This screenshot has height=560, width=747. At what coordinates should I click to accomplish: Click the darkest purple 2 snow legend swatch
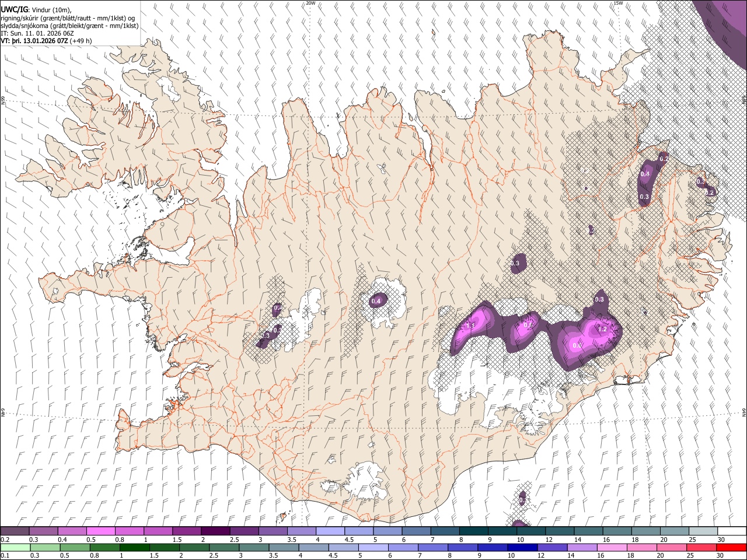point(215,531)
